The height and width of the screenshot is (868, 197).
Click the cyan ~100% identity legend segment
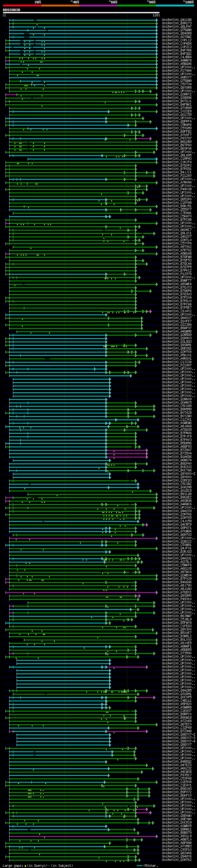coord(175,6)
